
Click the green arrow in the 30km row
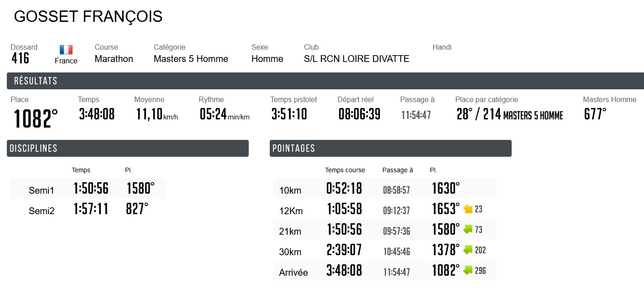tap(468, 250)
